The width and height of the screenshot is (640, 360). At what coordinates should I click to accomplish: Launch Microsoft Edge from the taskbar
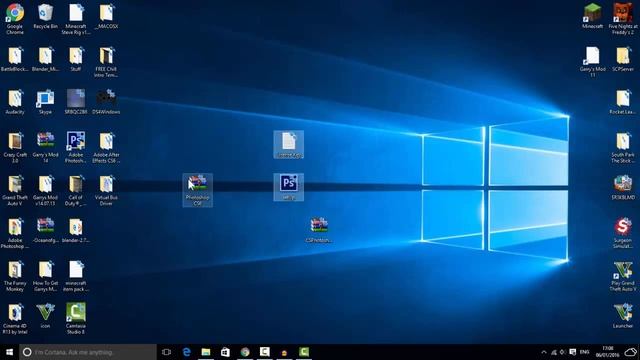click(187, 352)
